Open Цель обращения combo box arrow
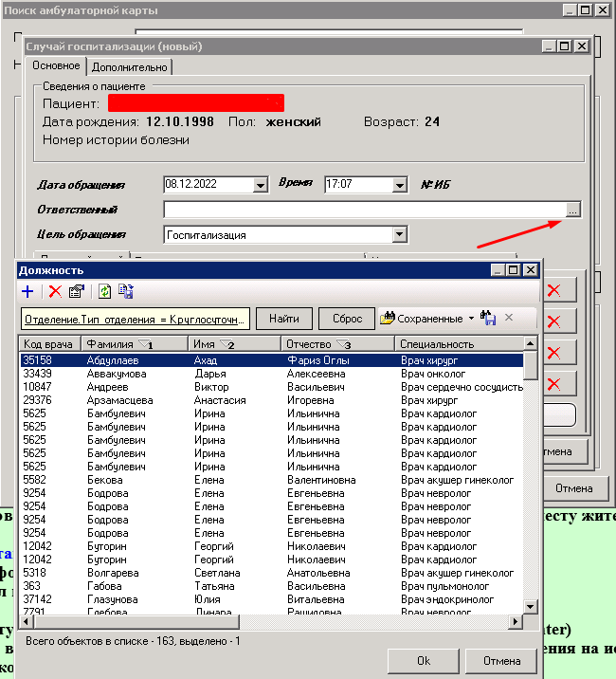The height and width of the screenshot is (679, 616). (400, 234)
